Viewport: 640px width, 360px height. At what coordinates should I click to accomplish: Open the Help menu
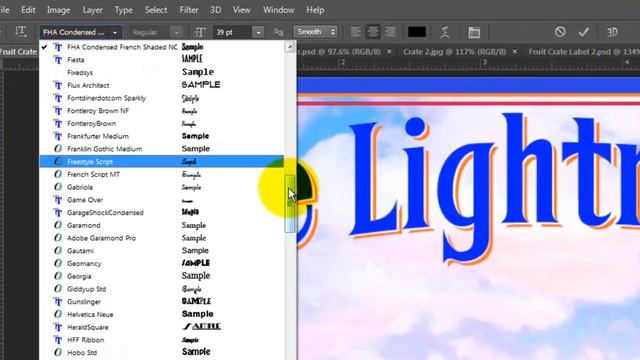315,10
